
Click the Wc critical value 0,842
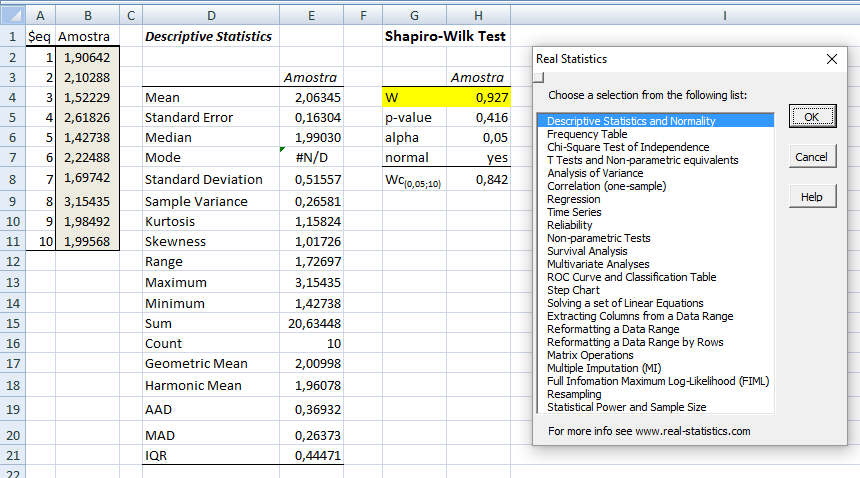pos(478,180)
